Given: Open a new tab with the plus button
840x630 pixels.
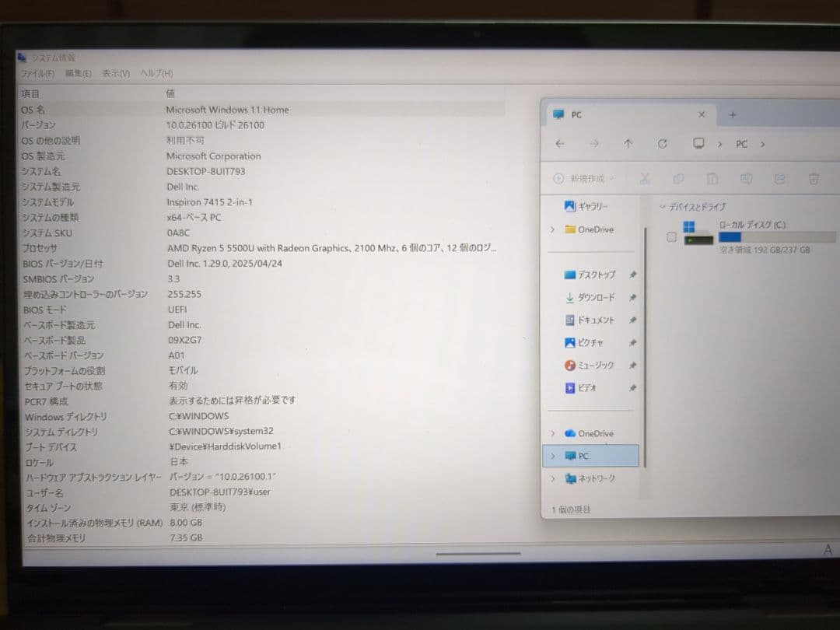Looking at the screenshot, I should click(732, 114).
